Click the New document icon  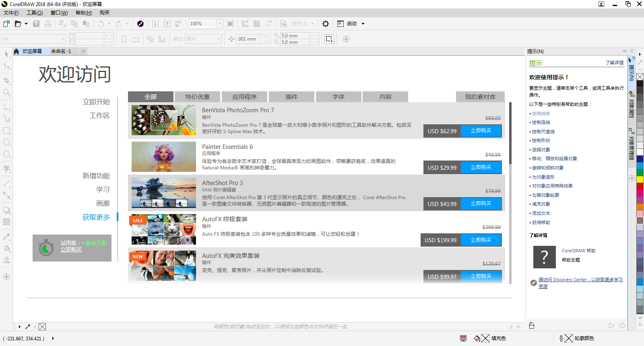pos(6,24)
